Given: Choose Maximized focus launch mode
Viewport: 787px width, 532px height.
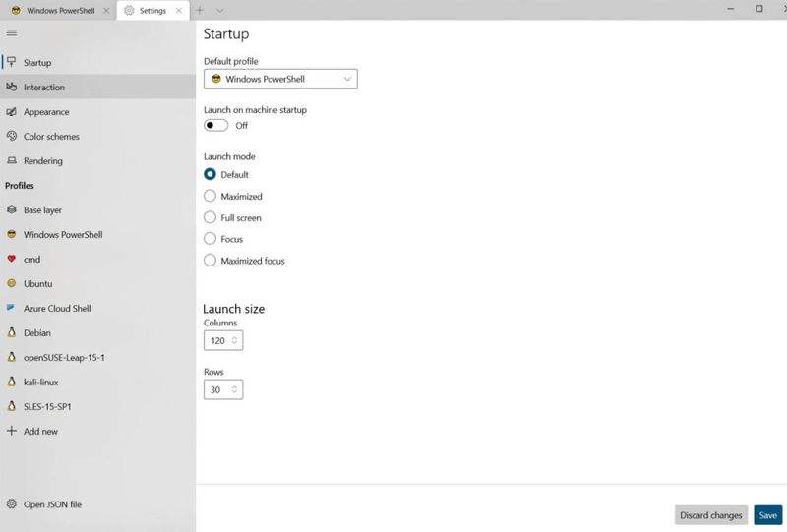Looking at the screenshot, I should [210, 261].
